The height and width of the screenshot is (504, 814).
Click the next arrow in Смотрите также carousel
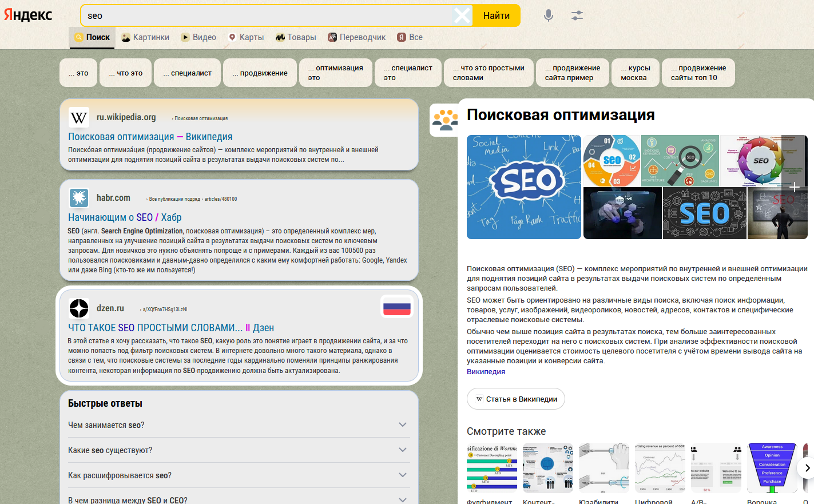[x=807, y=468]
